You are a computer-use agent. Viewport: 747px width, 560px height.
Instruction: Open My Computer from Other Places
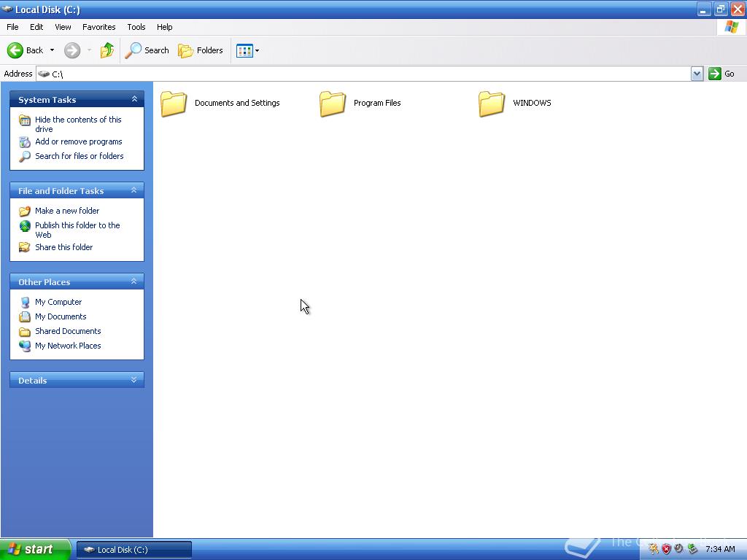[x=58, y=302]
